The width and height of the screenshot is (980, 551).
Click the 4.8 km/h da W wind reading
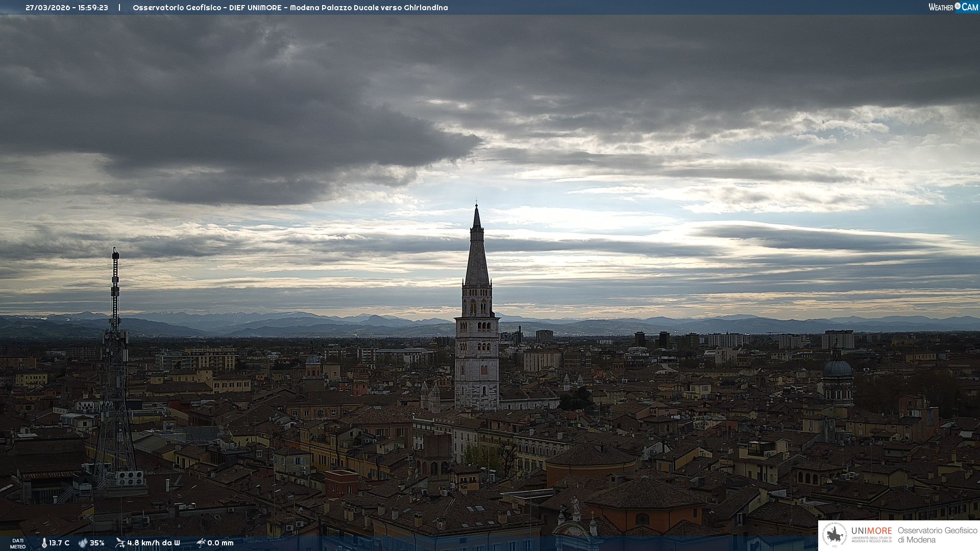[153, 543]
